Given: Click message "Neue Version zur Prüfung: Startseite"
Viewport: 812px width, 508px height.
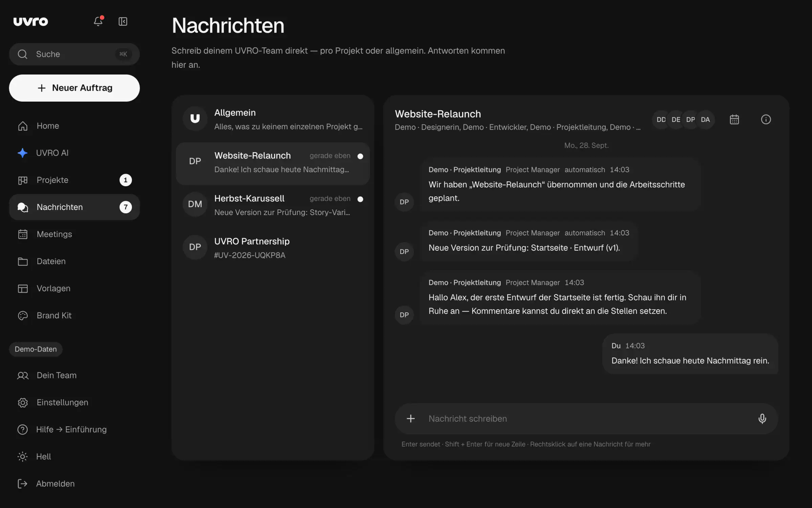Looking at the screenshot, I should point(529,241).
